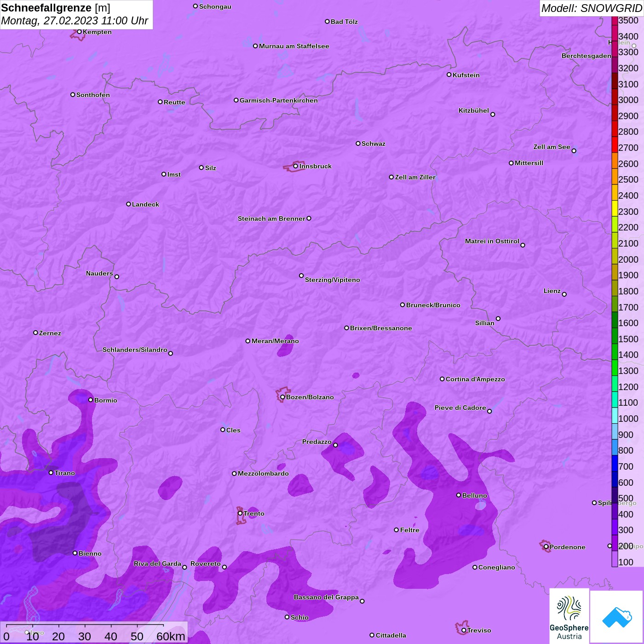Select the Innsbruck city marker circle
This screenshot has height=644, width=644.
tap(296, 166)
